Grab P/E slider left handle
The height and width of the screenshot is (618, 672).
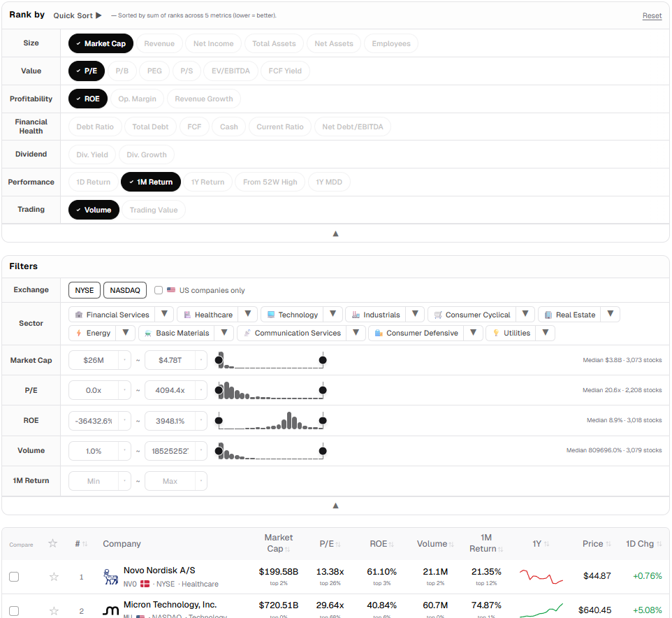pos(219,390)
